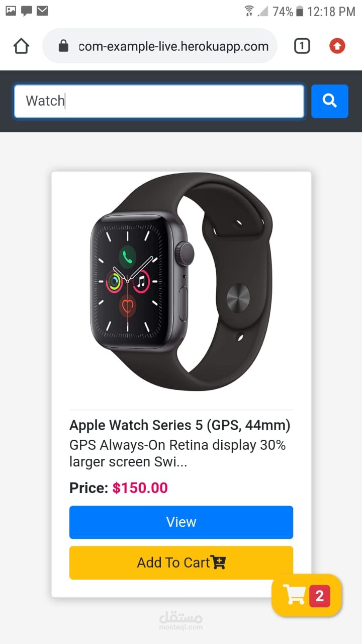Tap the gallery image notification icon
The height and width of the screenshot is (644, 362).
[11, 11]
